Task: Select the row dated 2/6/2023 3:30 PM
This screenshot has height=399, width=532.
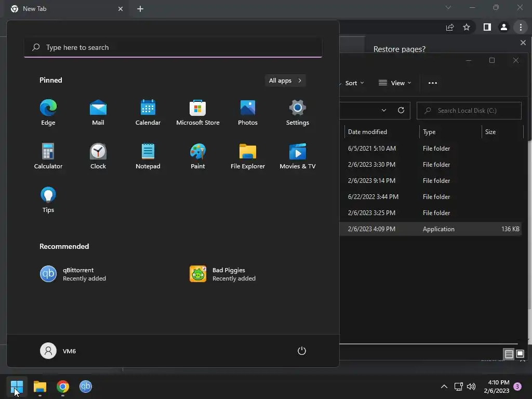Action: 431,165
